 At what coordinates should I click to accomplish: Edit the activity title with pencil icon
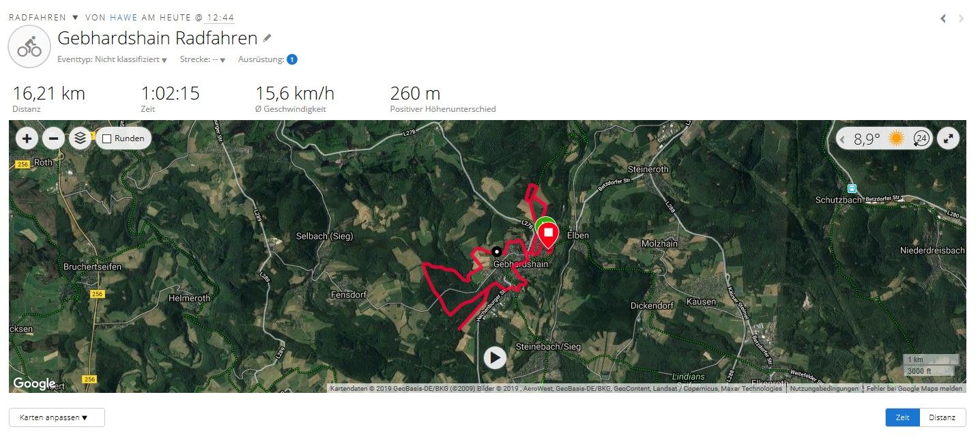[x=267, y=38]
